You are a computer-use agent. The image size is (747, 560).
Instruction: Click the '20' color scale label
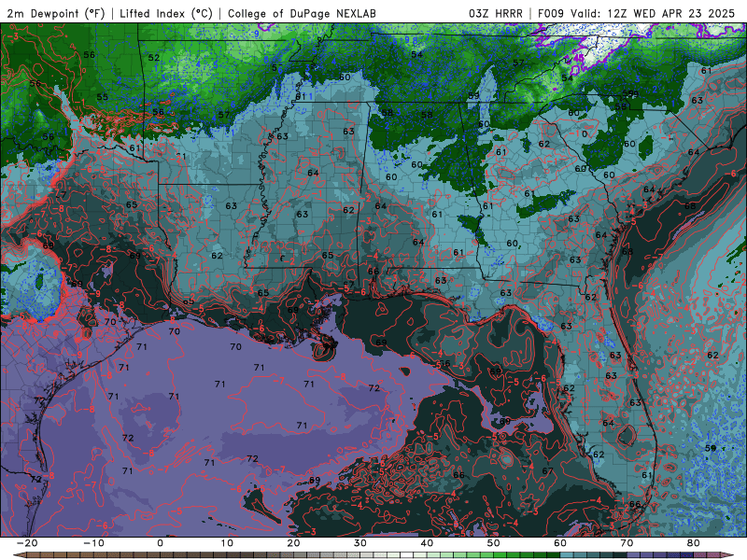click(x=293, y=543)
